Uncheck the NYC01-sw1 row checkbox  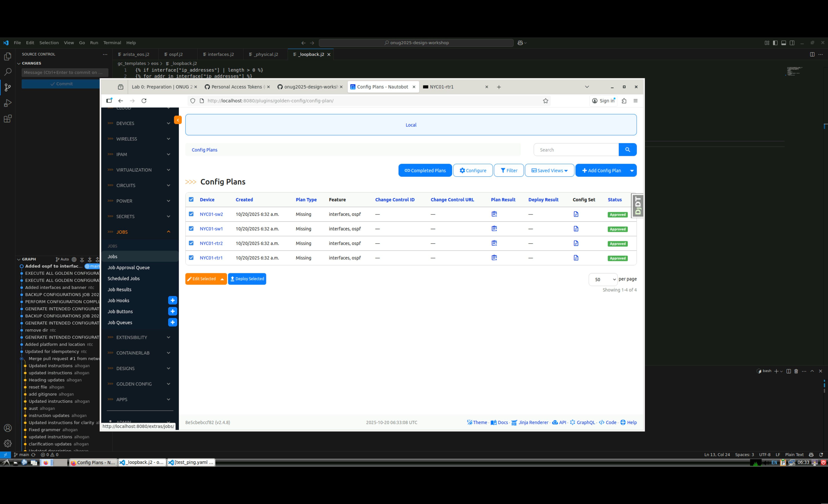pyautogui.click(x=191, y=228)
